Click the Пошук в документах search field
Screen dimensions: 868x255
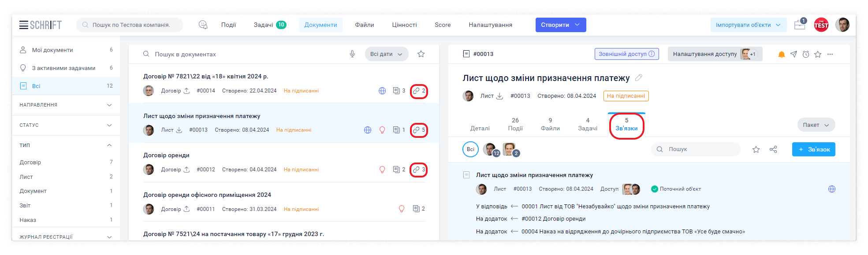pos(247,54)
